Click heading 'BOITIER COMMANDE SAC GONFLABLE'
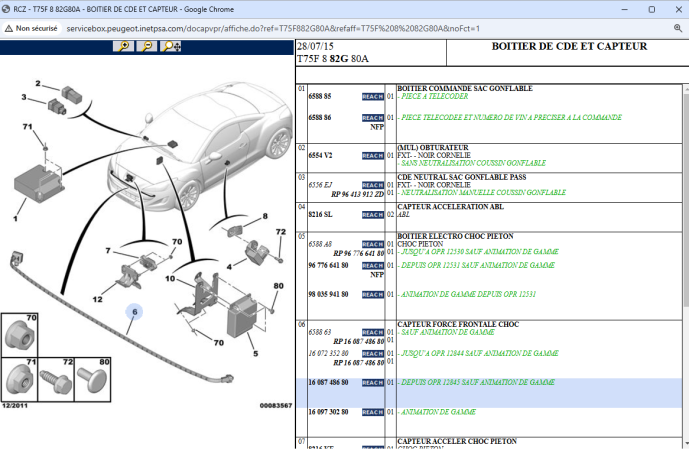Image resolution: width=689 pixels, height=451 pixels. coord(465,88)
